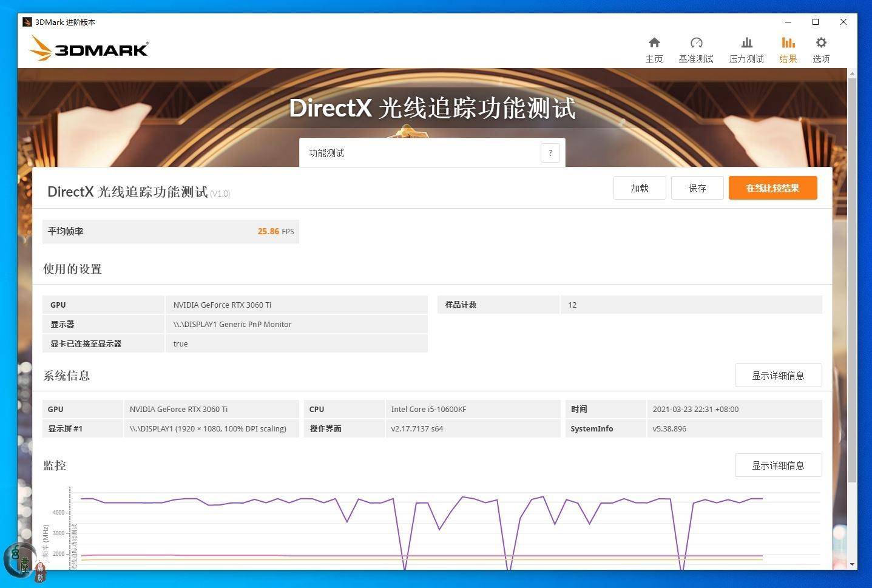The width and height of the screenshot is (872, 588).
Task: Click the V1.0 version label
Action: point(220,194)
